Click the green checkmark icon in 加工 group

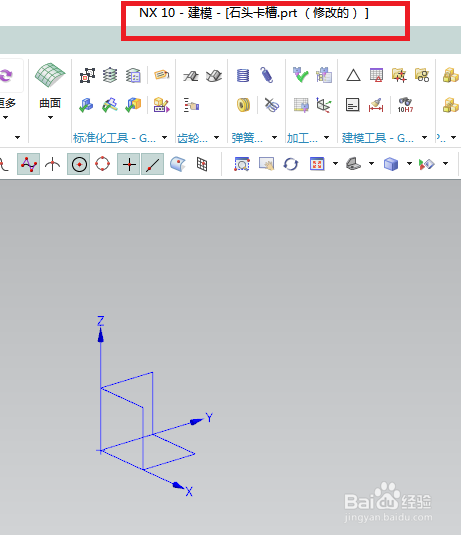point(300,75)
